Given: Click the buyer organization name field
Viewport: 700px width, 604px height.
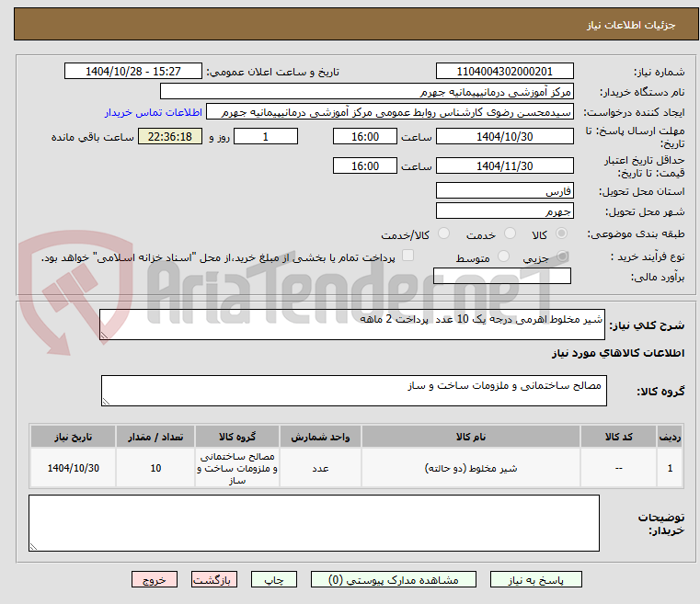Looking at the screenshot, I should [x=366, y=91].
